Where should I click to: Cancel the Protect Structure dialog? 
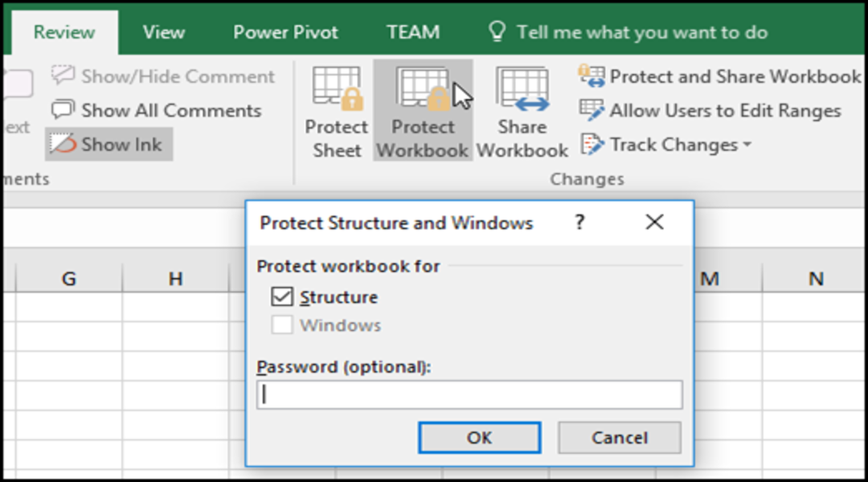tap(619, 438)
